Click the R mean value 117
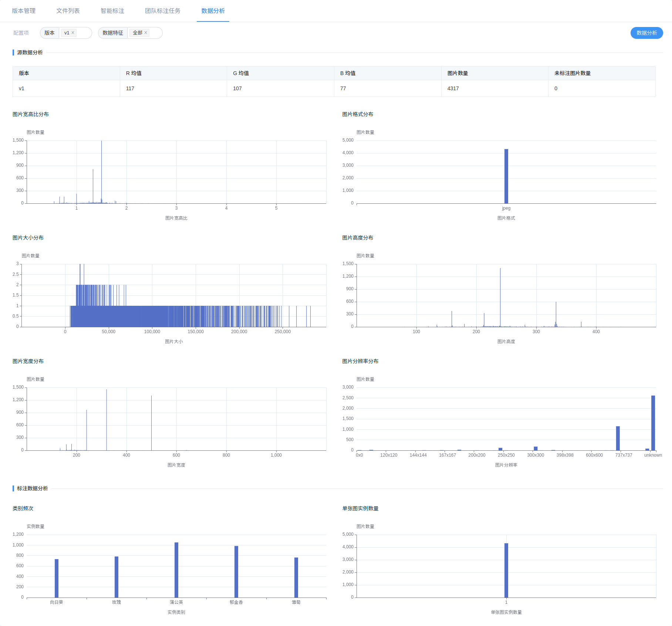Screen dimensions: 672x626 tap(130, 88)
